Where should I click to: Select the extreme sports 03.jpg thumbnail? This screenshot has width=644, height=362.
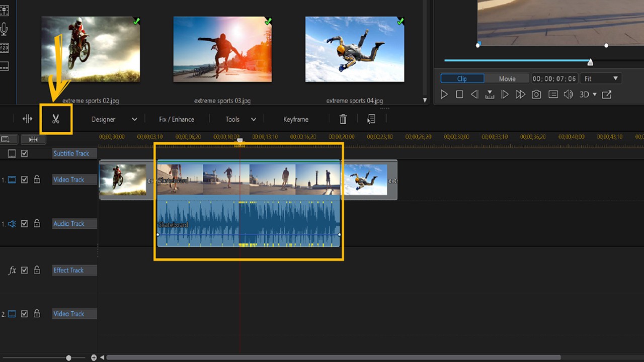tap(222, 49)
